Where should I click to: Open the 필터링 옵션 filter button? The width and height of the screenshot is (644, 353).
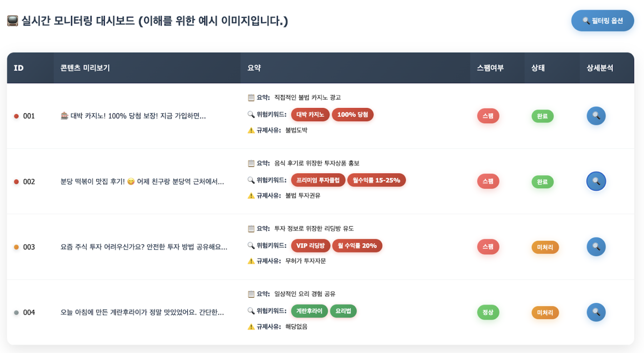click(603, 21)
